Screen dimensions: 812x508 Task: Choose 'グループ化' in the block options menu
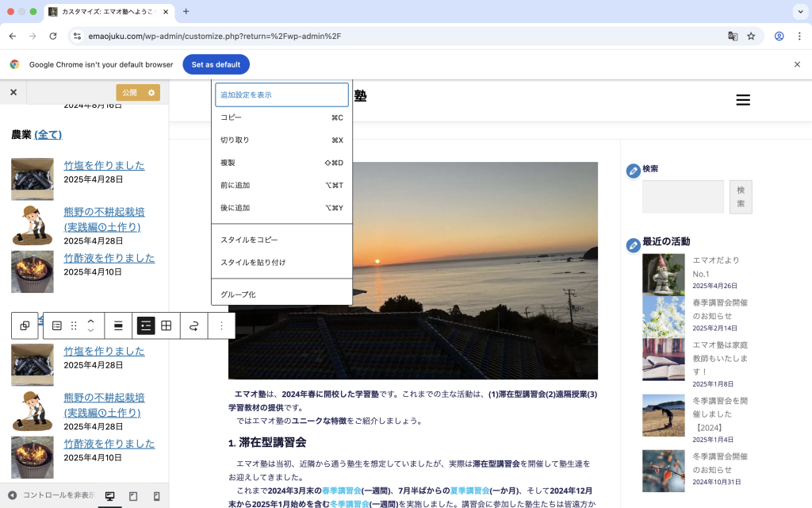[x=282, y=294]
